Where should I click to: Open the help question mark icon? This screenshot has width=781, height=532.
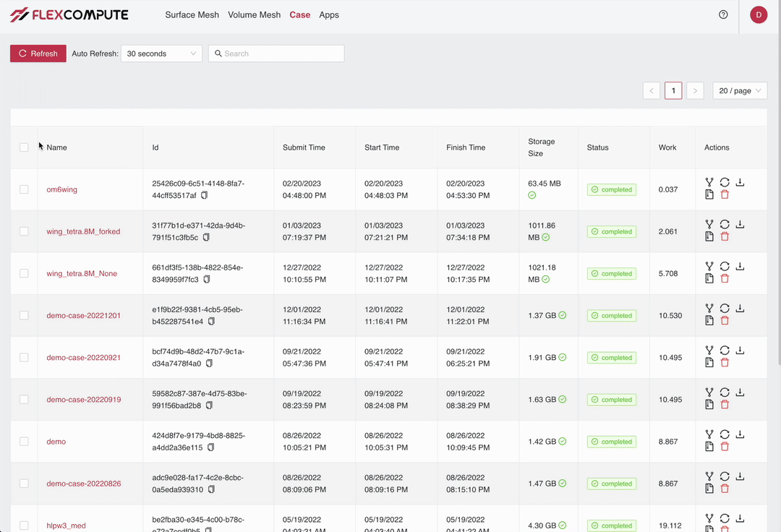723,14
